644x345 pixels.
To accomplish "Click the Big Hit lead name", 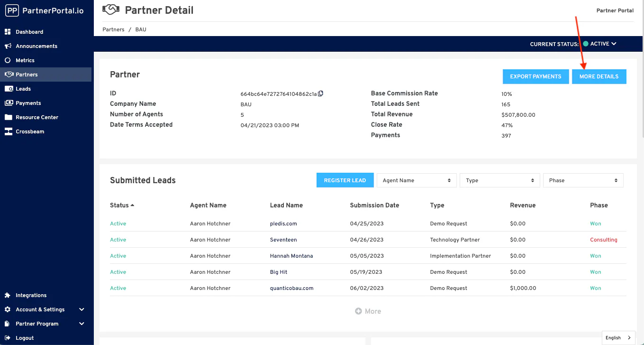I will tap(279, 272).
